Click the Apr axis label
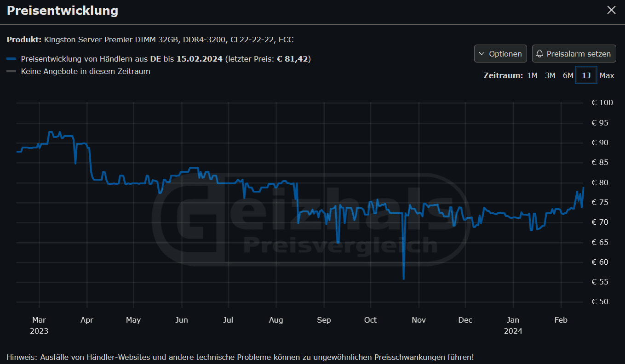Image resolution: width=625 pixels, height=364 pixels. [87, 320]
